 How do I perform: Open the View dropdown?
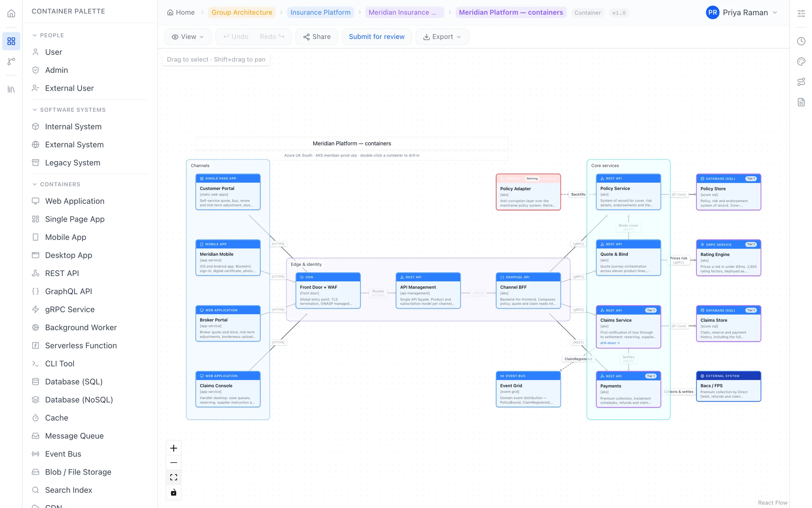188,37
